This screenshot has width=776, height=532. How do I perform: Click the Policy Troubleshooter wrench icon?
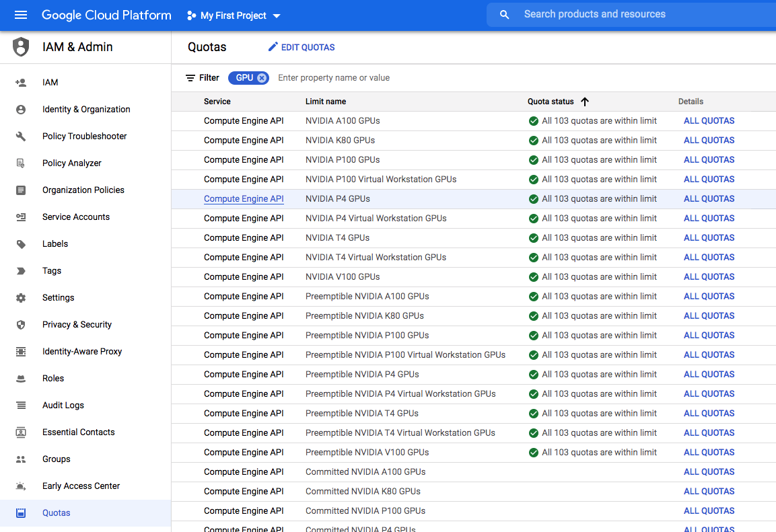coord(21,137)
